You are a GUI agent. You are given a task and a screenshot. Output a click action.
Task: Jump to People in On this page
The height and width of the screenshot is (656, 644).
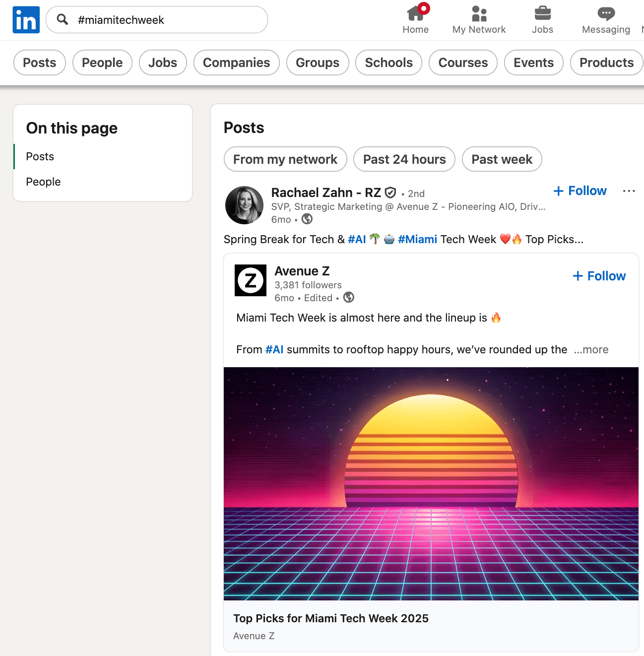click(x=43, y=182)
